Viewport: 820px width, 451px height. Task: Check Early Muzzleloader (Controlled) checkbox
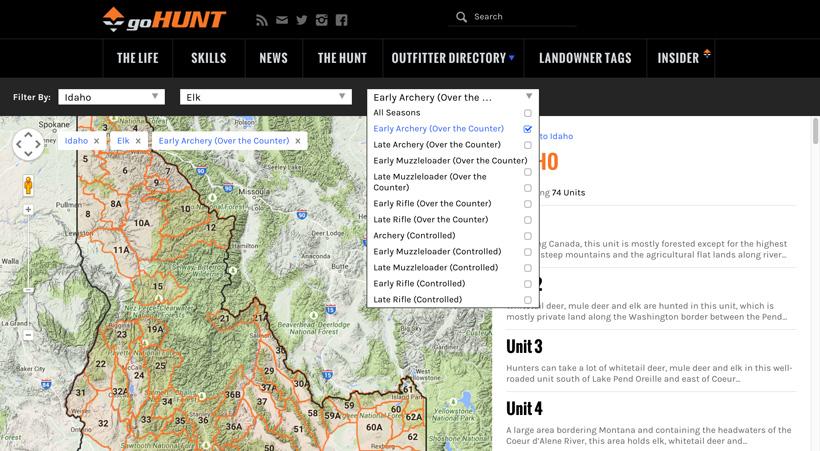528,252
